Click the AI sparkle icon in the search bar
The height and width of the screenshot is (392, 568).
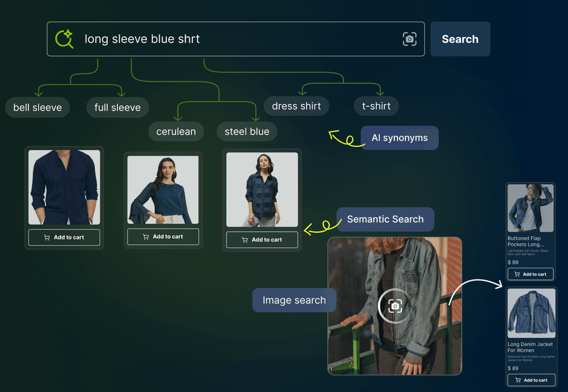pos(64,39)
